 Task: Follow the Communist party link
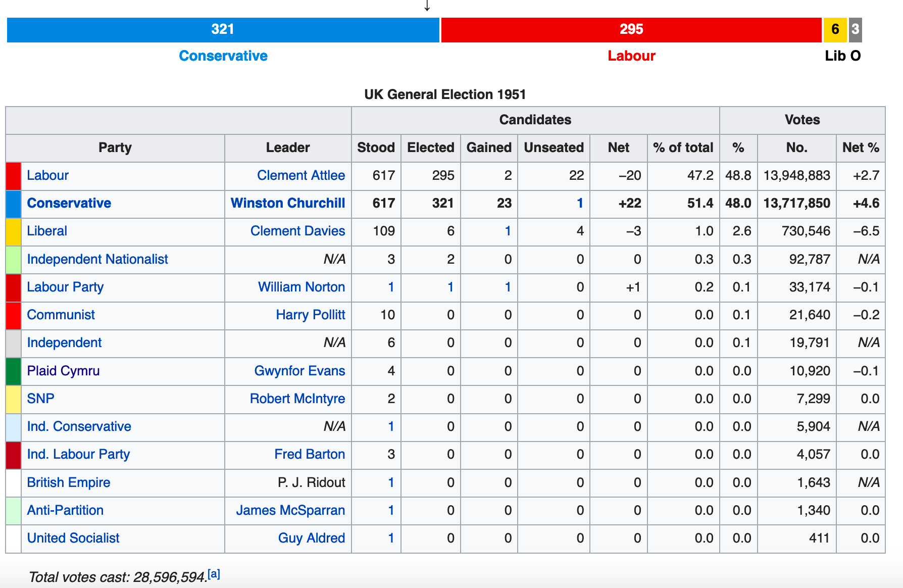click(61, 315)
